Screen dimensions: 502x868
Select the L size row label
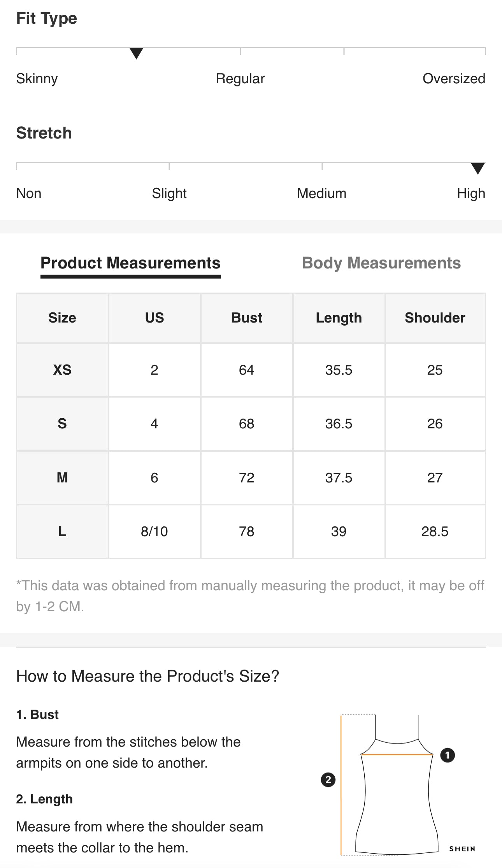click(x=62, y=531)
